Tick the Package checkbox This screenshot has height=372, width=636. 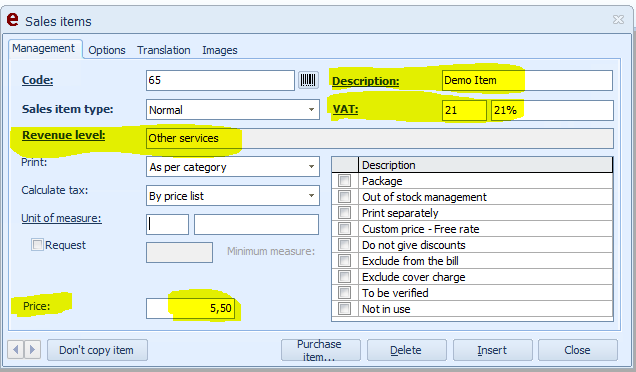coord(344,181)
